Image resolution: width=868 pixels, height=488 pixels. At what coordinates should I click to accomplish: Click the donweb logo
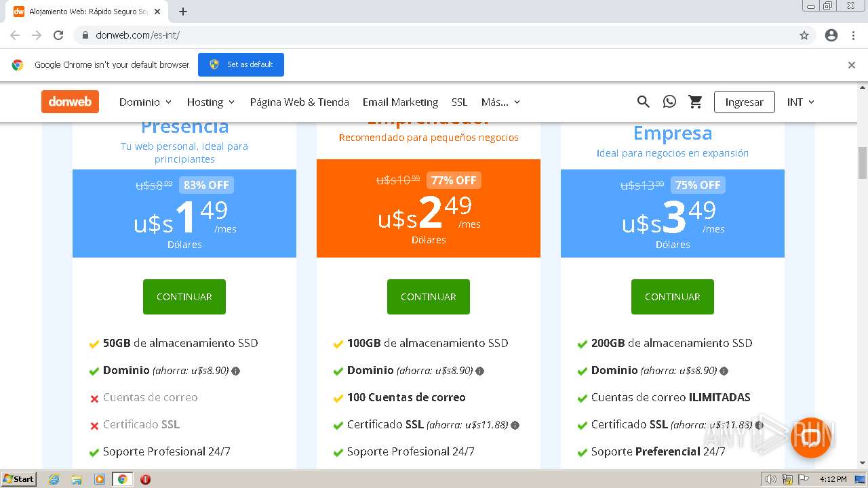70,102
